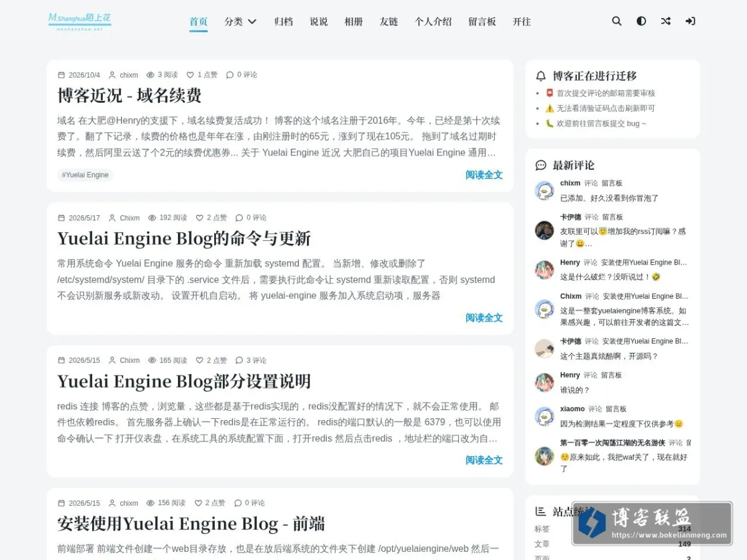The height and width of the screenshot is (560, 747).
Task: Open comment 谁说的？ by Henry
Action: coord(575,390)
